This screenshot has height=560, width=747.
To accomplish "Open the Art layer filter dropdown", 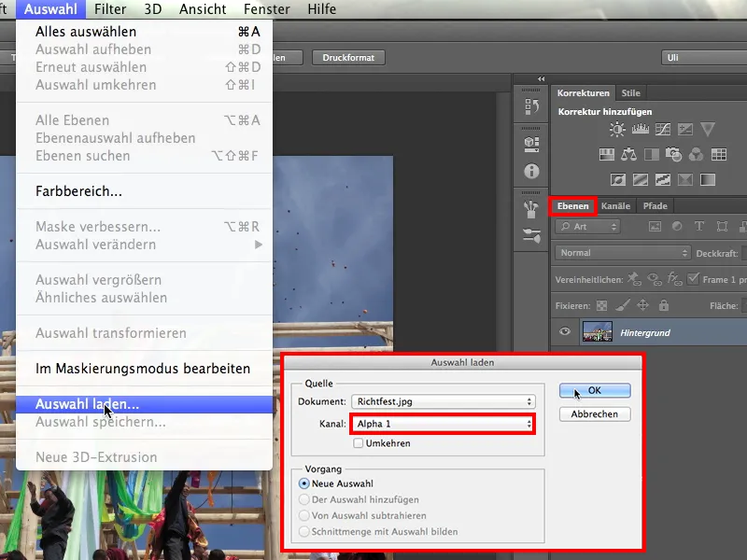I will [x=587, y=227].
